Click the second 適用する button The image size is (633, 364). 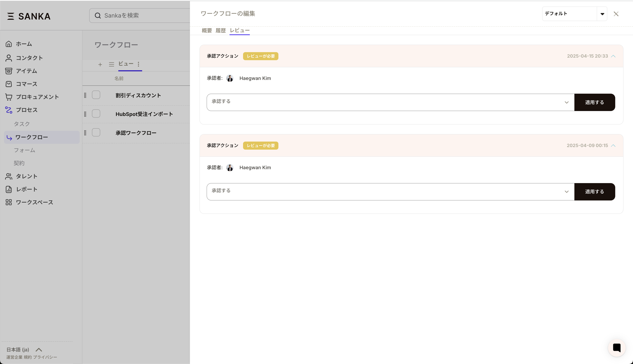pos(595,192)
